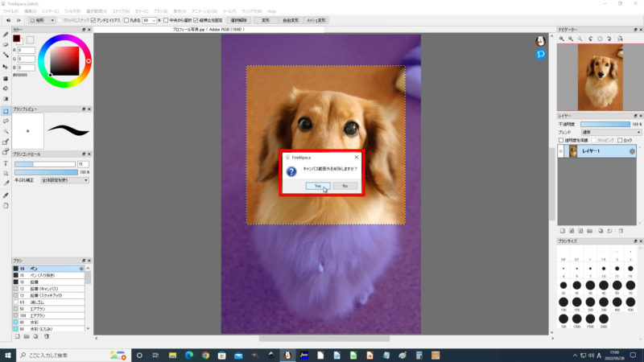Open the 矩形 selection shape dropdown
This screenshot has height=362, width=644.
point(41,20)
